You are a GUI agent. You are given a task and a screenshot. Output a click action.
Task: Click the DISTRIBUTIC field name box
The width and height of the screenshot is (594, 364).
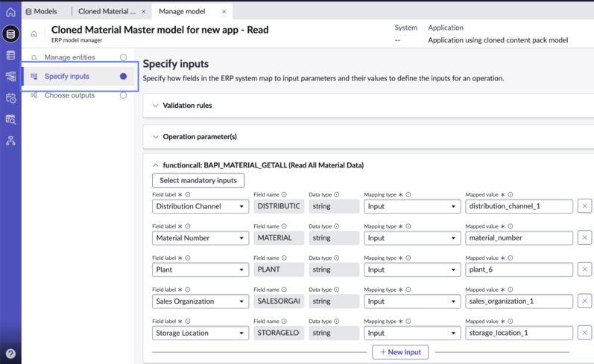tap(279, 206)
